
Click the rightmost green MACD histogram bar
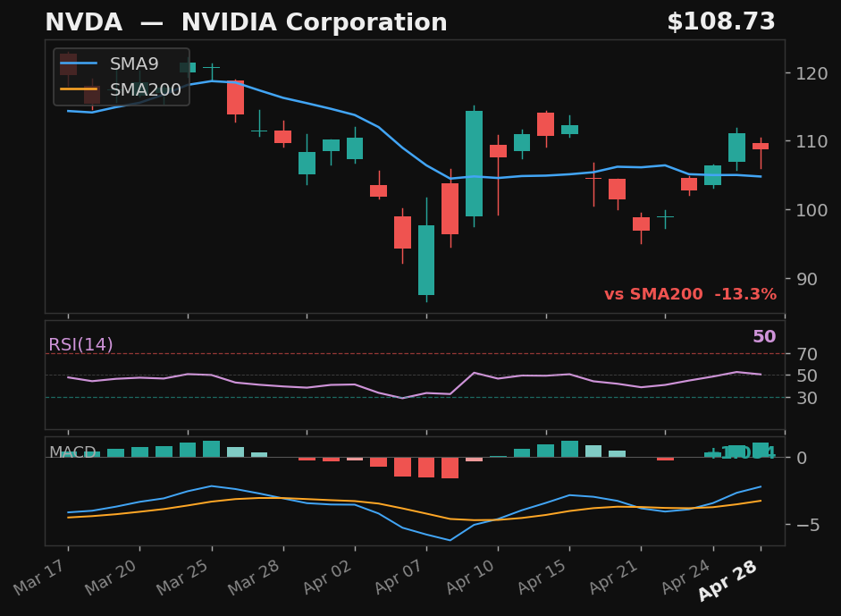click(761, 450)
